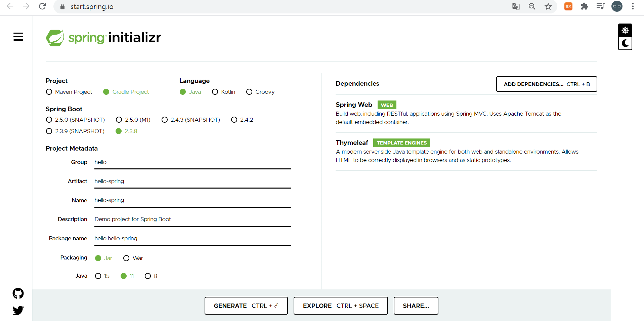Click the WEB category tag
The image size is (644, 321).
point(387,105)
